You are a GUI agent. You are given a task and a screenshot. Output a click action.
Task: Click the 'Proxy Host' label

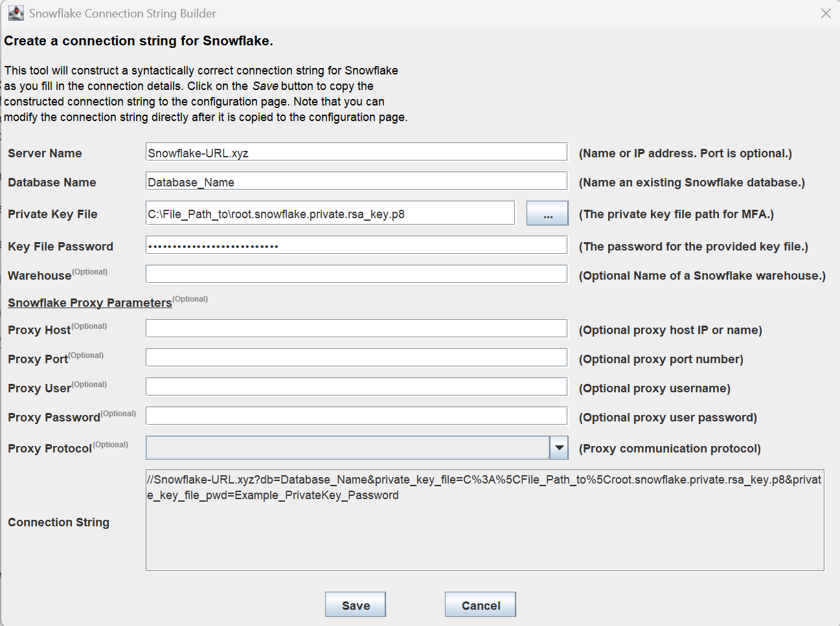tap(39, 330)
